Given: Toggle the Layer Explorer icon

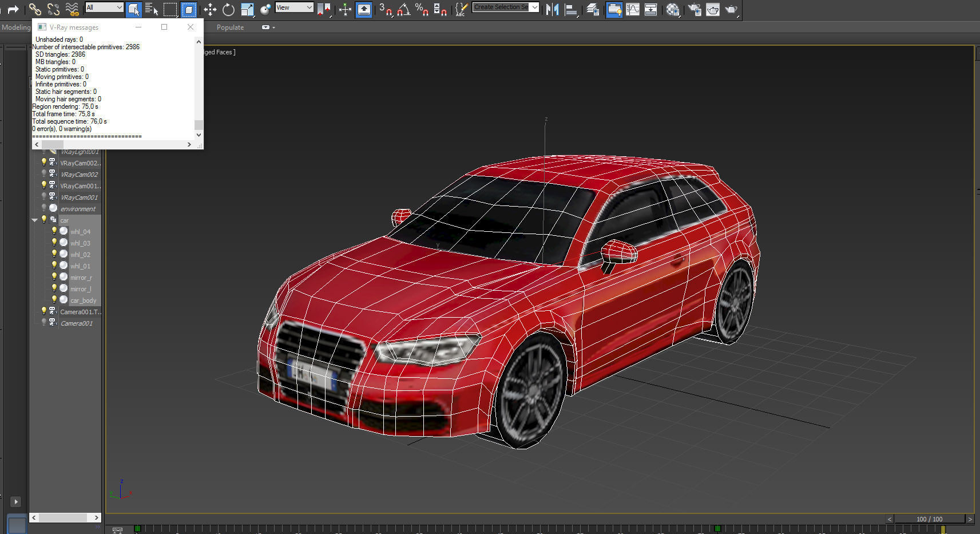Looking at the screenshot, I should point(593,9).
